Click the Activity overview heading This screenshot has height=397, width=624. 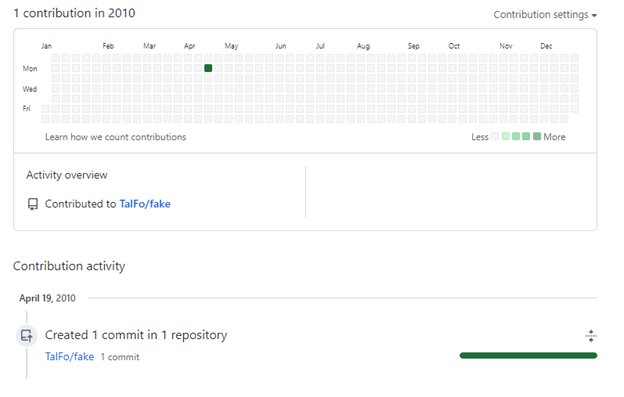click(x=67, y=175)
